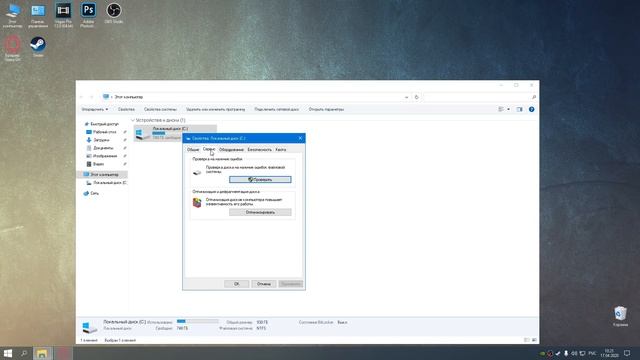This screenshot has width=640, height=360.
Task: Switch to the Безопасность tab
Action: tap(260, 150)
